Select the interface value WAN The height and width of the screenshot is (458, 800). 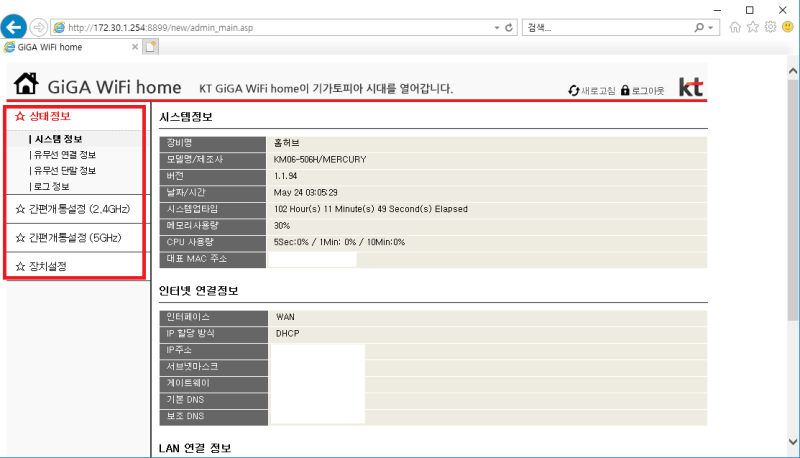pyautogui.click(x=285, y=317)
